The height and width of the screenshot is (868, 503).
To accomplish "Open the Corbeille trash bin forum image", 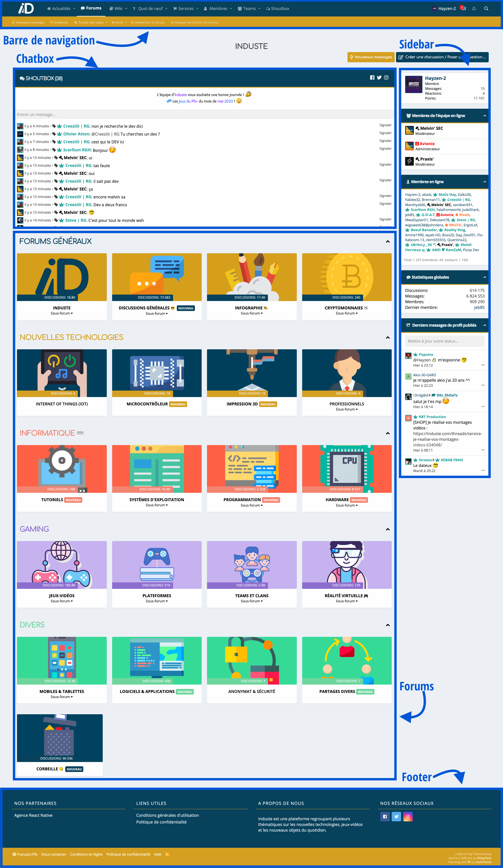I will pos(60,738).
